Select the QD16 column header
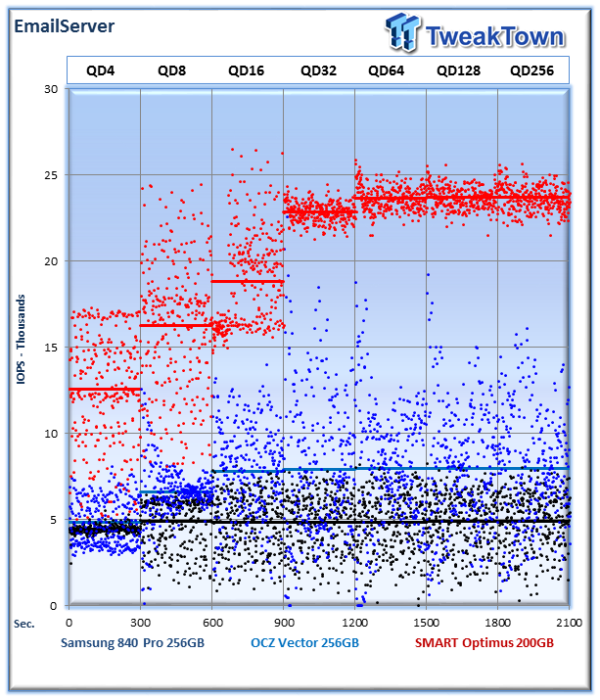 (x=246, y=70)
